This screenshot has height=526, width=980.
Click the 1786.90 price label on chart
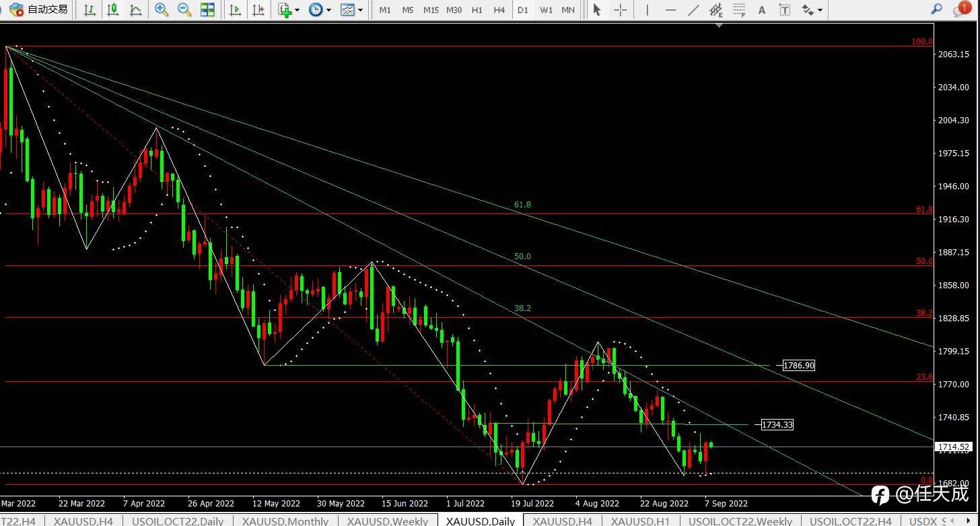799,365
